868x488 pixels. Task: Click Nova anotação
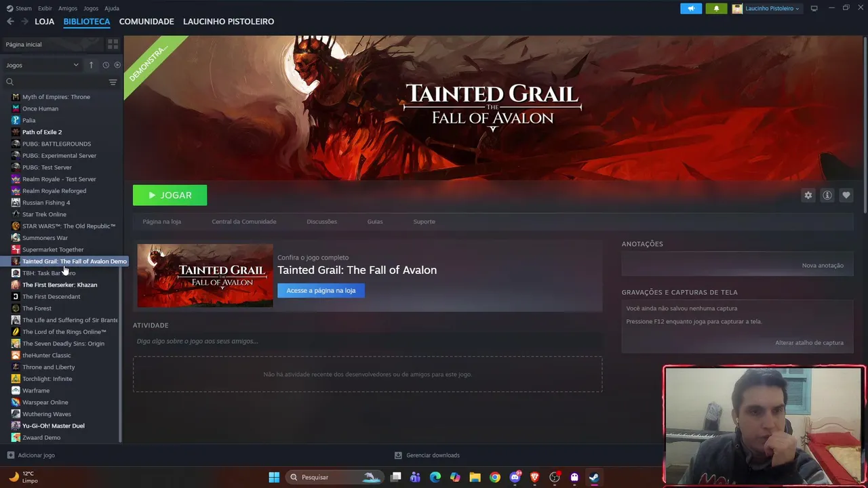tap(823, 266)
